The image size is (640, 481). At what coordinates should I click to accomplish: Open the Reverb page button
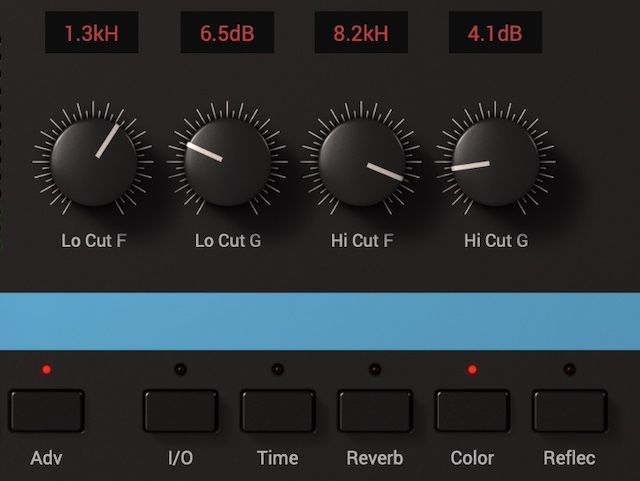click(x=374, y=411)
